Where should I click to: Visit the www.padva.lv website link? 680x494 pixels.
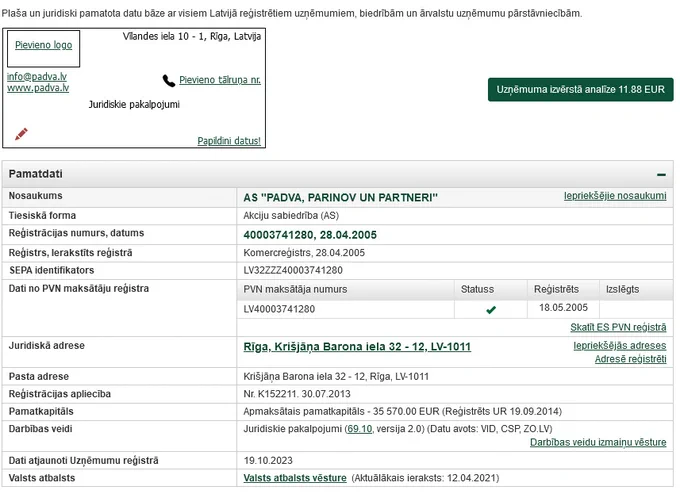pyautogui.click(x=38, y=88)
